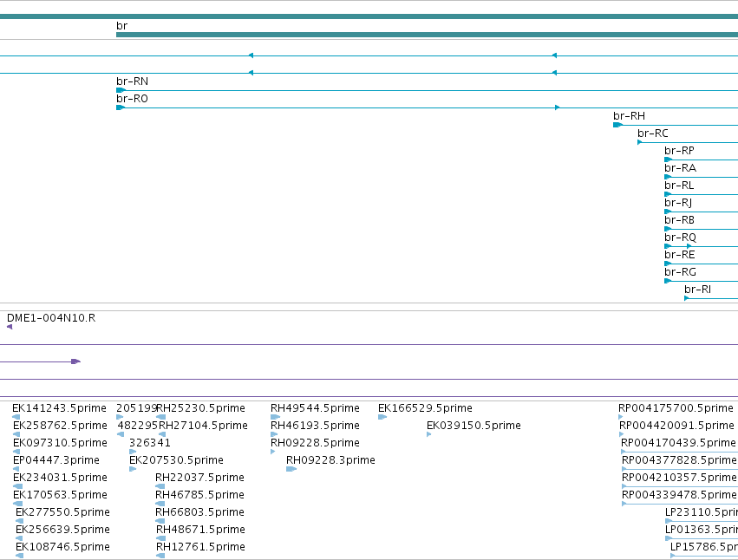738x560 pixels.
Task: Select RH09228.3prime EST label
Action: [x=331, y=460]
